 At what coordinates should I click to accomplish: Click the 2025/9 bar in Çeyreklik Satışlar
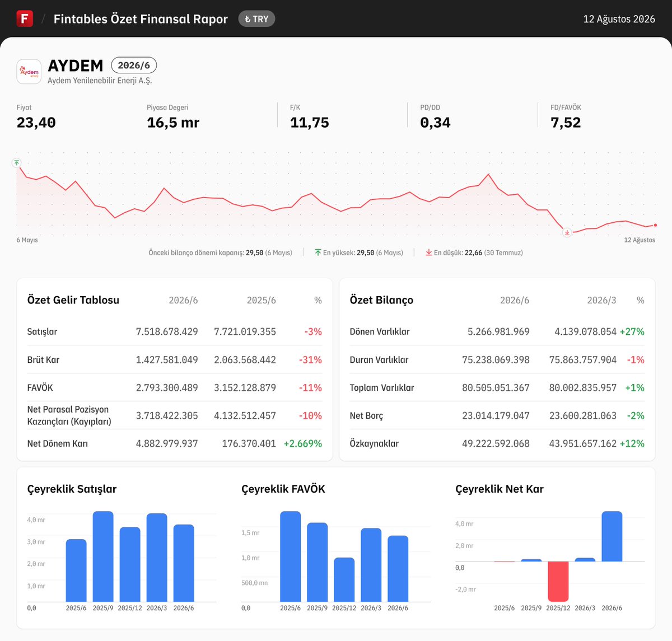103,556
